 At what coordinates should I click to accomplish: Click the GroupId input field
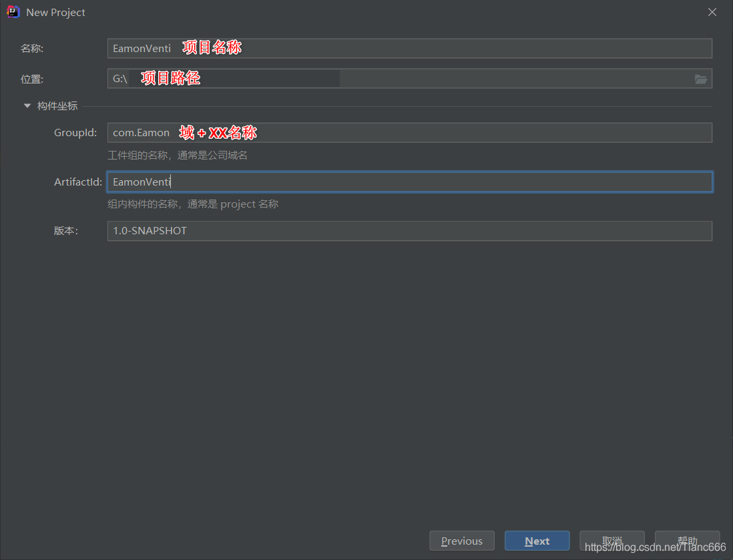pyautogui.click(x=409, y=133)
